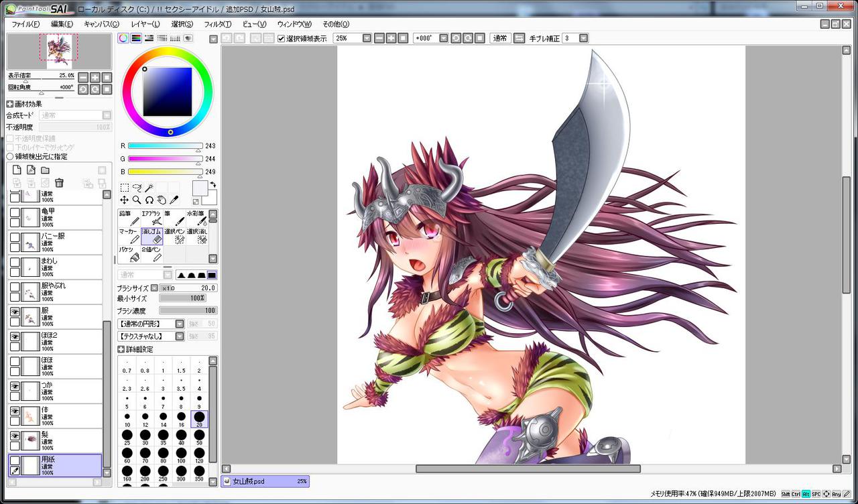Hide the つか layer
The image size is (858, 504).
pyautogui.click(x=15, y=386)
